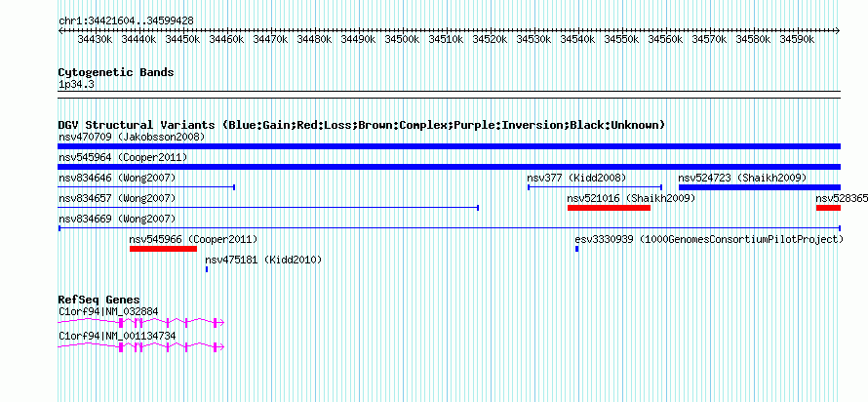Click the small blue esv3330939 feature mark
Image resolution: width=868 pixels, height=402 pixels.
[x=576, y=249]
